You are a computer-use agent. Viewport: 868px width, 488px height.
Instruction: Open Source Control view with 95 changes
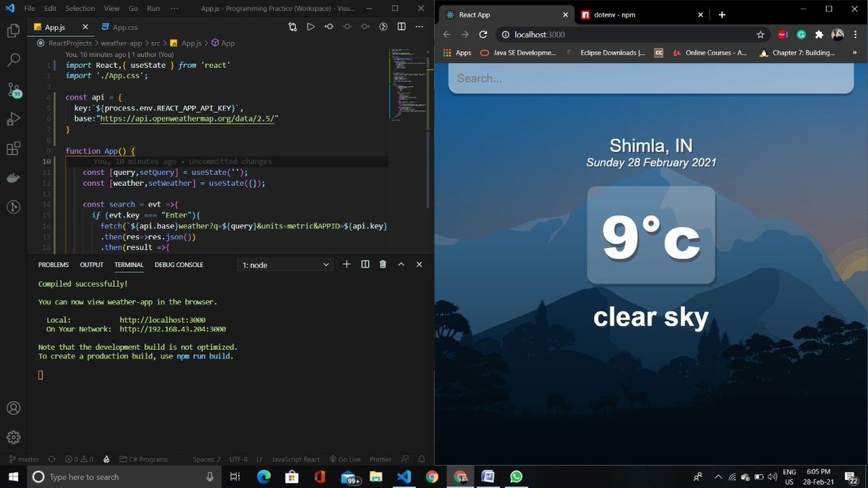14,90
